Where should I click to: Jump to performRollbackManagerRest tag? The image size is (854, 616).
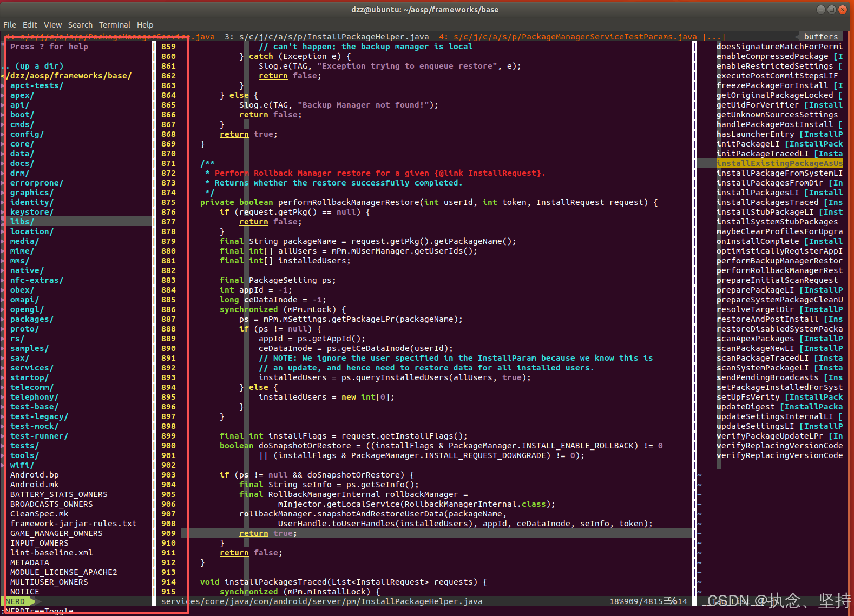[x=779, y=270]
